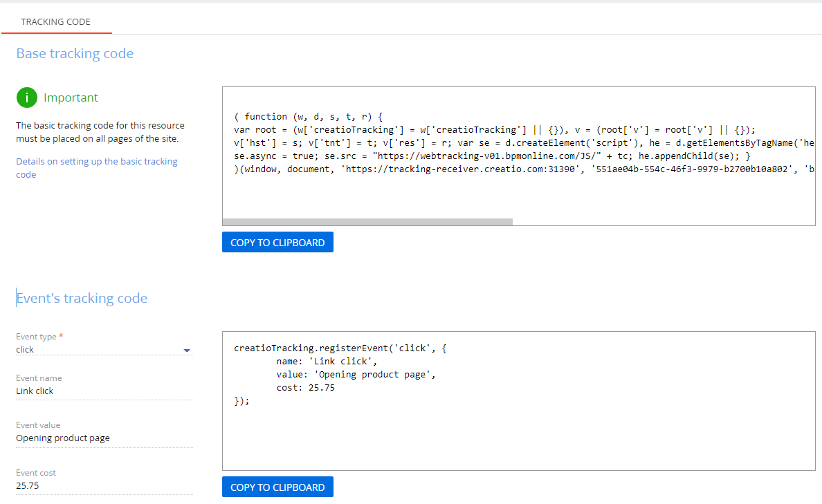822x504 pixels.
Task: Click the 'Event value' field label
Action: pyautogui.click(x=38, y=425)
